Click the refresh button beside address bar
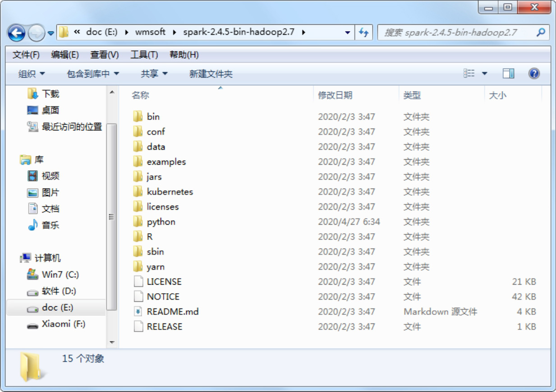The width and height of the screenshot is (556, 392). [x=363, y=32]
